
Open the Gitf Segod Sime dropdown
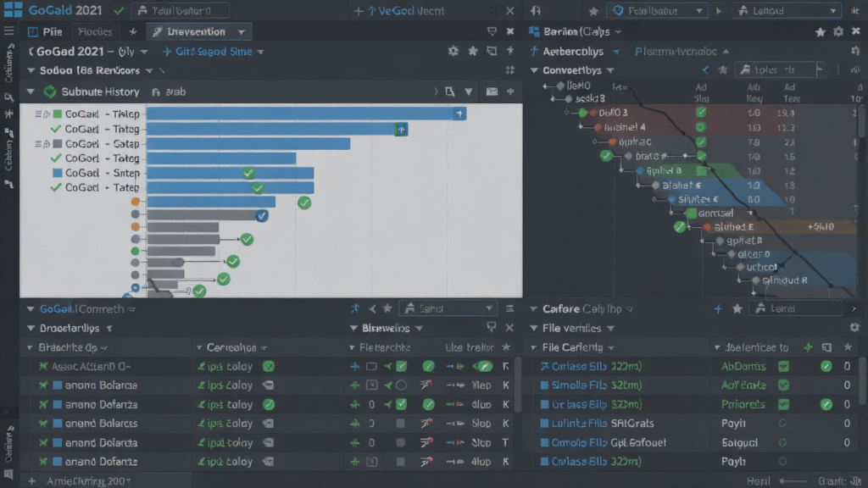260,52
